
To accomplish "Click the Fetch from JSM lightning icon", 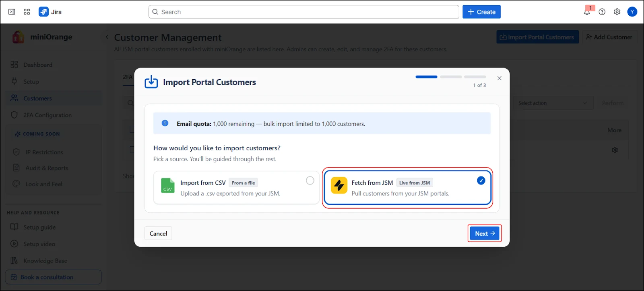I will click(x=339, y=185).
